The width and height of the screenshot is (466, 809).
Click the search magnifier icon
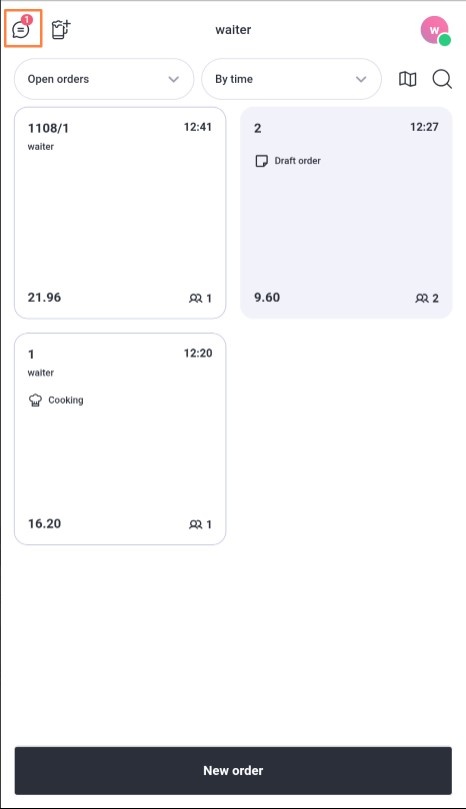tap(442, 79)
